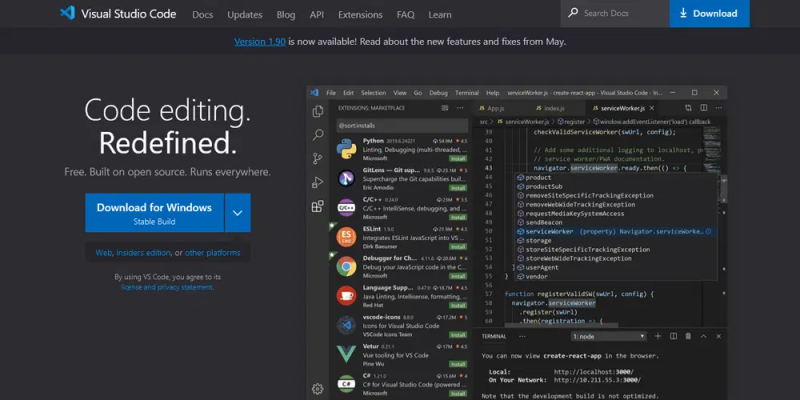Click the Visual Studio Code logo in header

(118, 13)
